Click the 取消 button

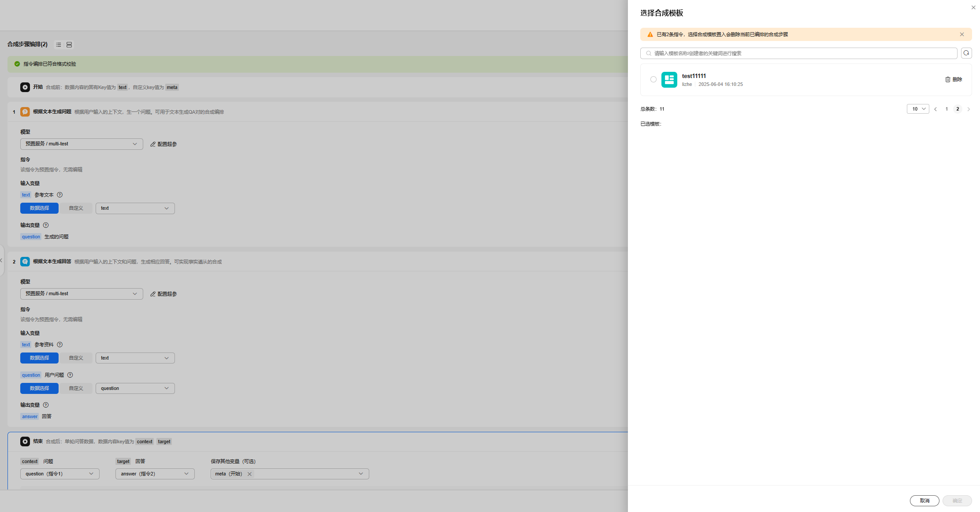click(924, 501)
